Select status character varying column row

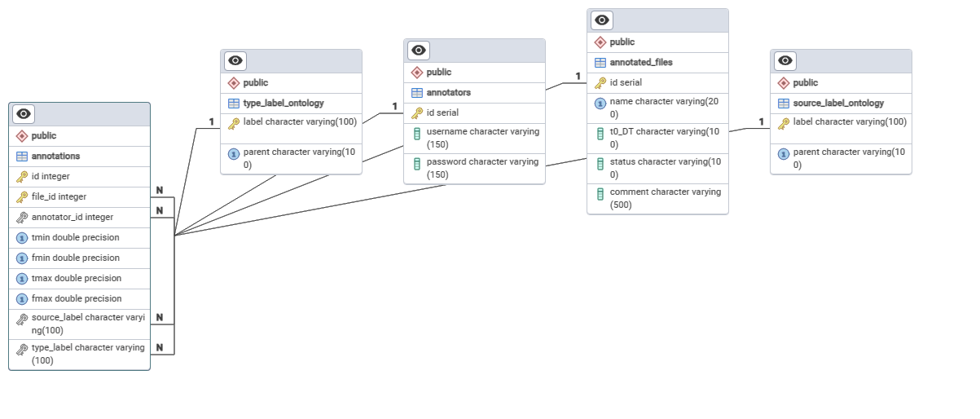point(664,168)
